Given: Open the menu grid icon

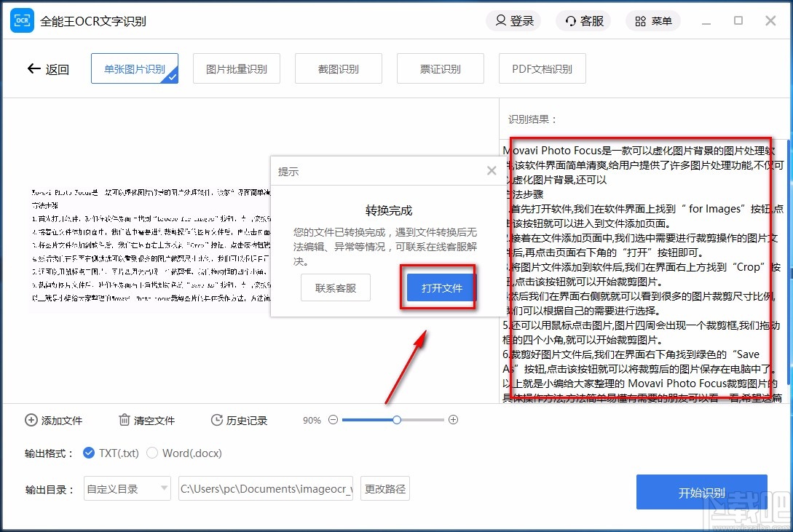Looking at the screenshot, I should pyautogui.click(x=640, y=20).
